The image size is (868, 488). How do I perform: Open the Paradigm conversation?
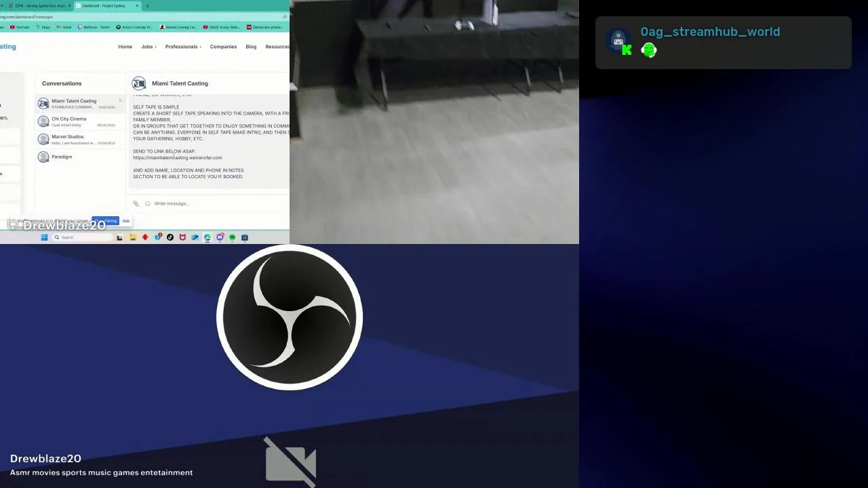tap(80, 157)
